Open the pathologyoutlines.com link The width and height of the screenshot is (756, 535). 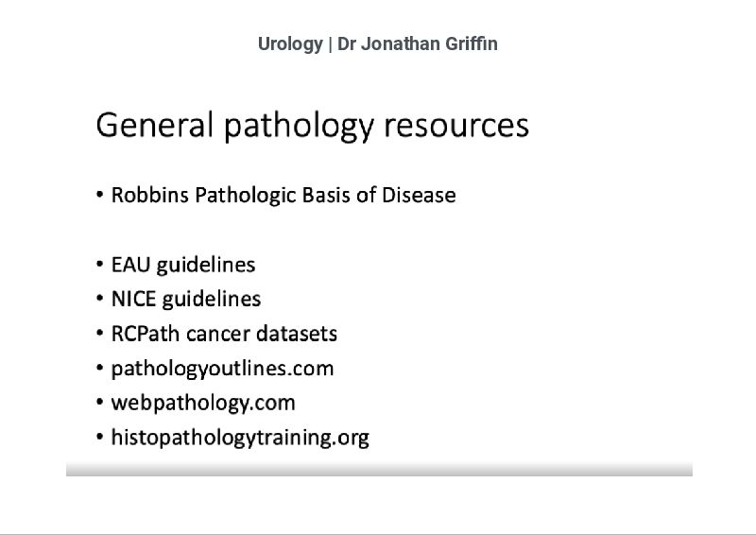click(222, 369)
